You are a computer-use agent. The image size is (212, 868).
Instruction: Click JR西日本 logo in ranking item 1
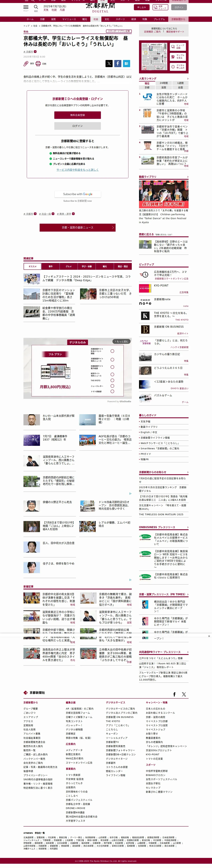coord(147,97)
